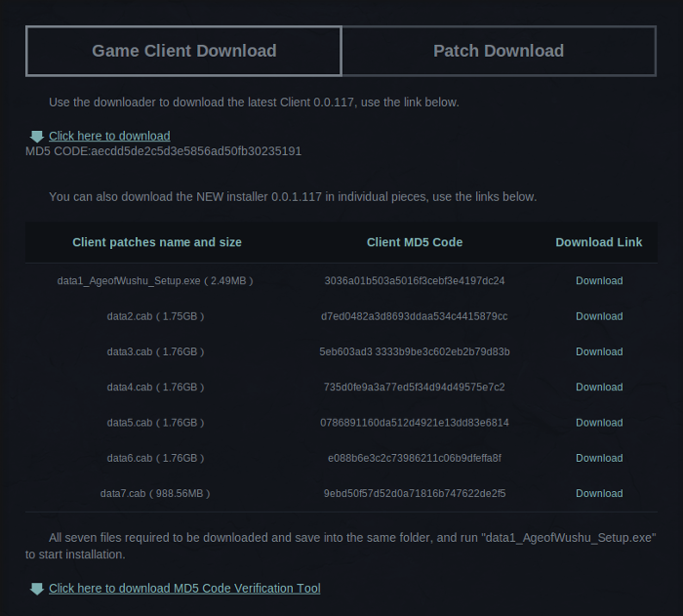The image size is (683, 616).
Task: Download data1_AgeofWushu_Setup.exe
Action: click(599, 281)
